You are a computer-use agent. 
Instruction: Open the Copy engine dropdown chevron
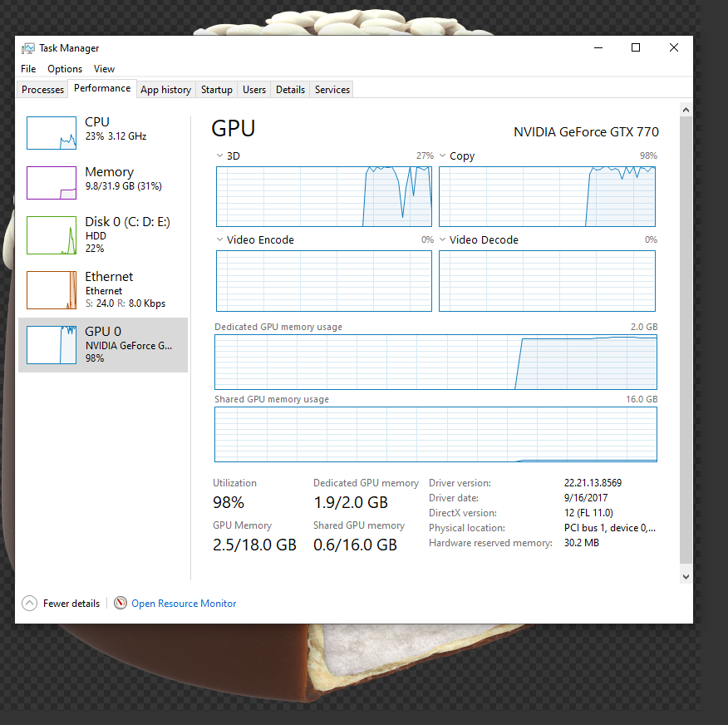442,155
